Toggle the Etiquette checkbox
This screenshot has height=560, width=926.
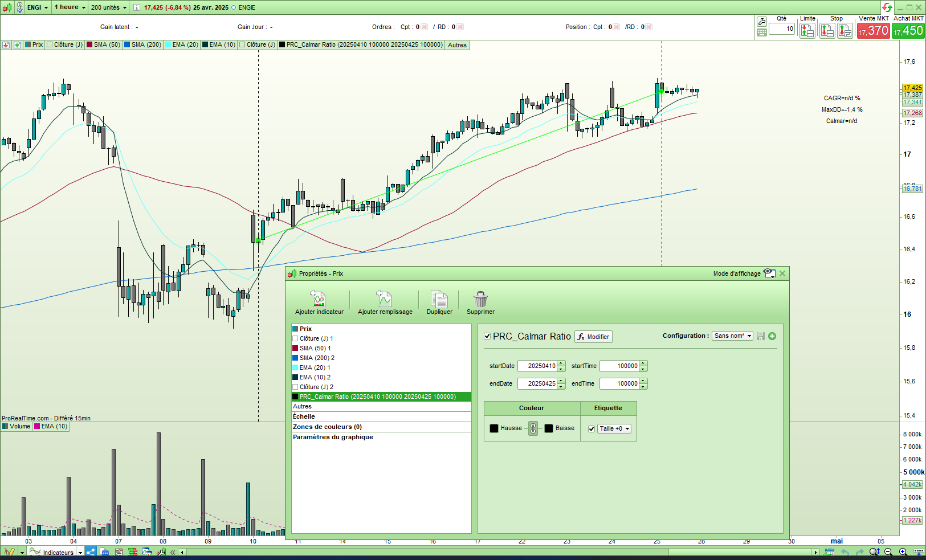coord(592,429)
